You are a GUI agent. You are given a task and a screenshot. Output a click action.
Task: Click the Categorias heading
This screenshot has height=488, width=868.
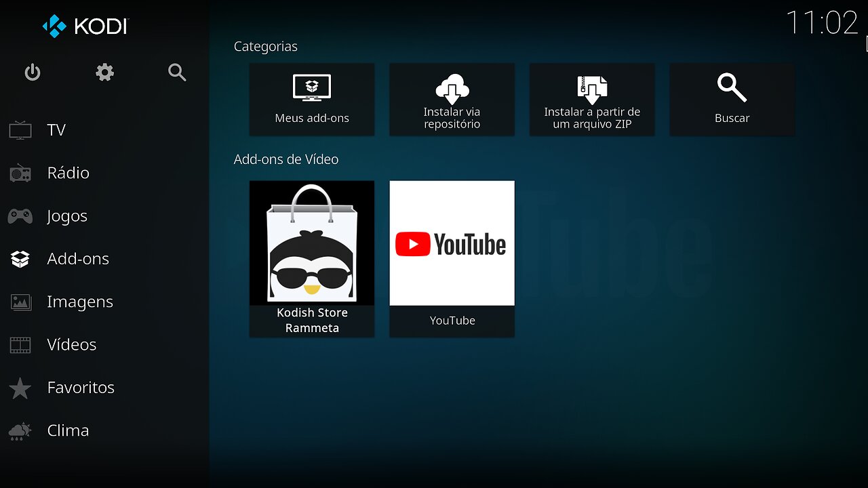point(266,47)
